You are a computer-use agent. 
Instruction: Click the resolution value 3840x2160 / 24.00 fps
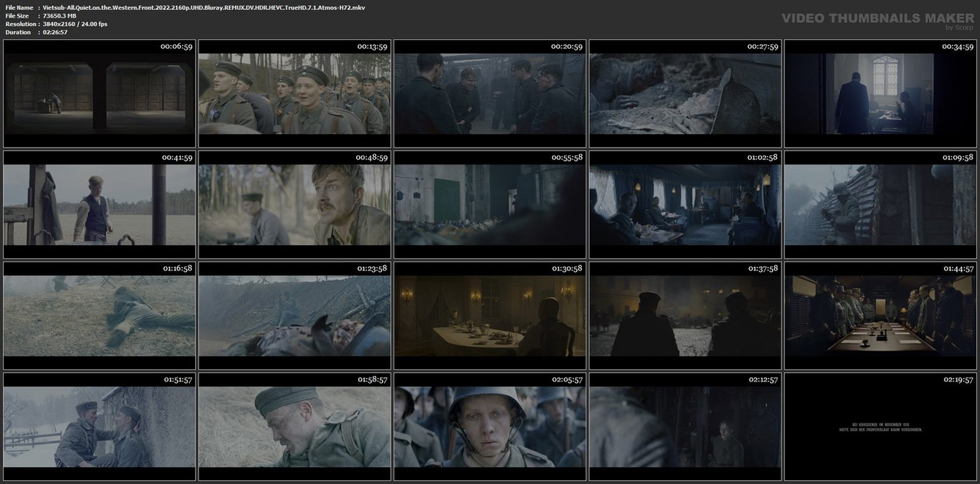[x=75, y=24]
